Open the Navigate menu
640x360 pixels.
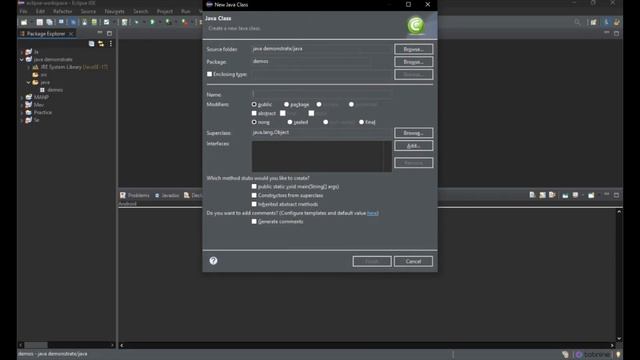coord(114,11)
